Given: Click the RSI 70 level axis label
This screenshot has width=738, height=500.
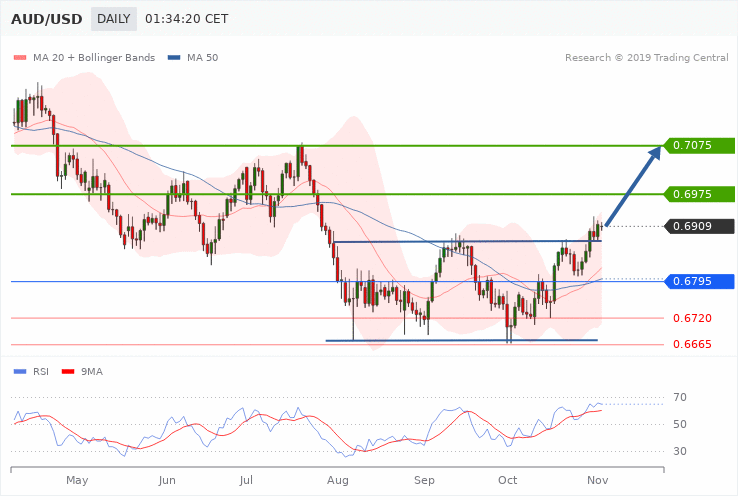Looking at the screenshot, I should [680, 398].
